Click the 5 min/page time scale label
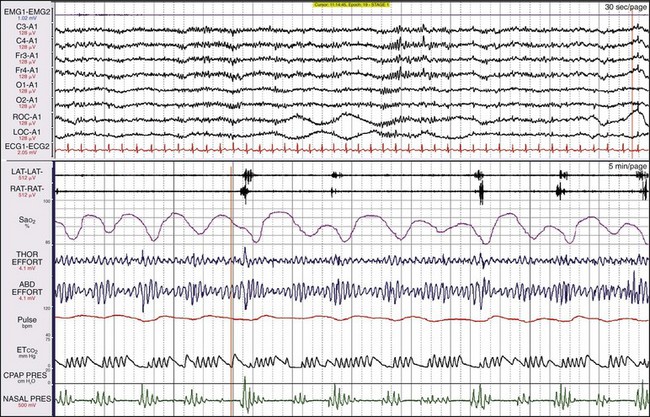Image resolution: width=650 pixels, height=417 pixels. (621, 167)
